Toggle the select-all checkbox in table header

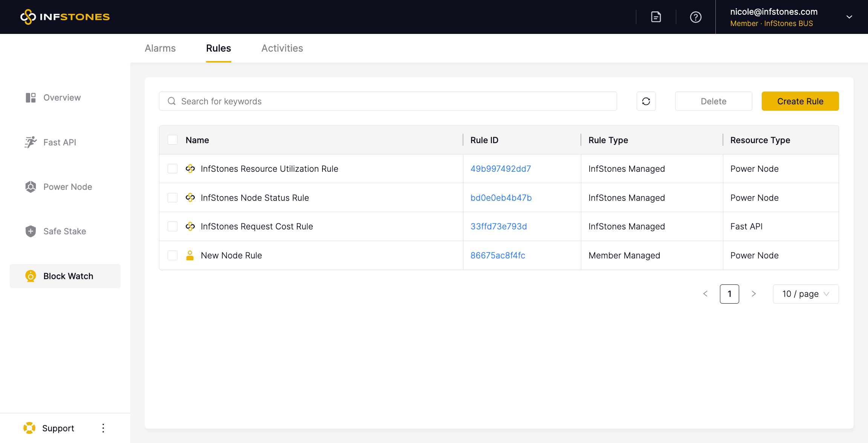coord(173,140)
